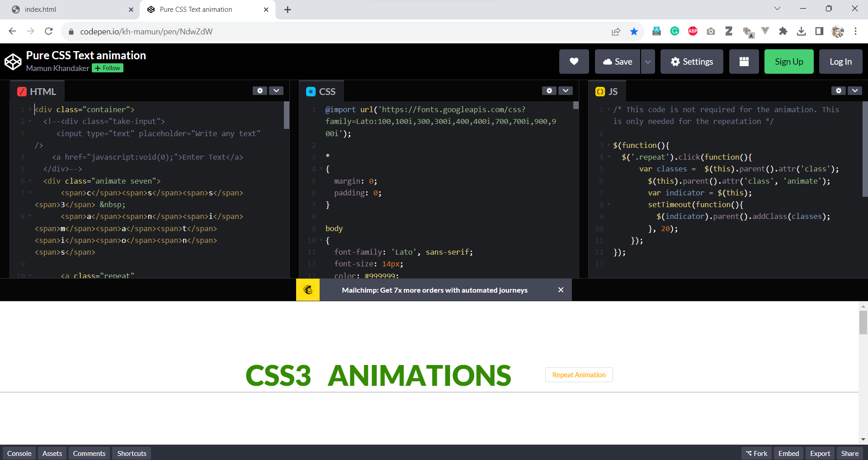This screenshot has height=460, width=868.
Task: Click the Mailchimp monkey logo
Action: pyautogui.click(x=308, y=290)
